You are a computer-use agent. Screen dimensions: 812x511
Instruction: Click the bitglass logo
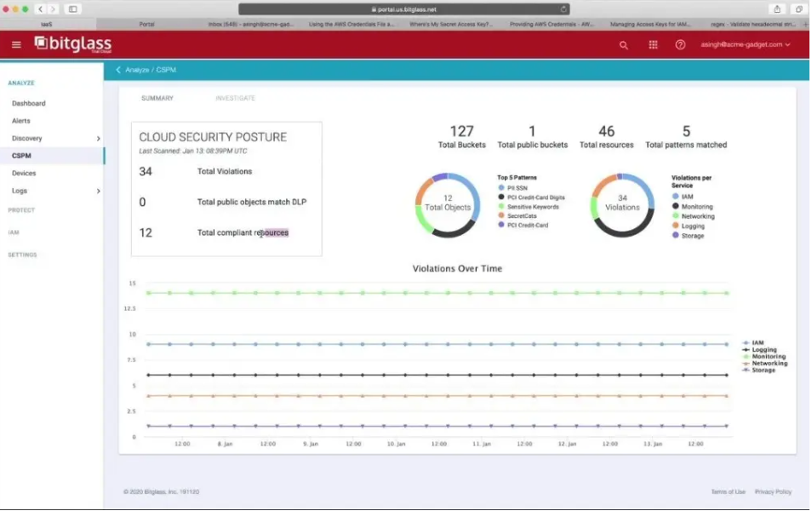coord(73,44)
